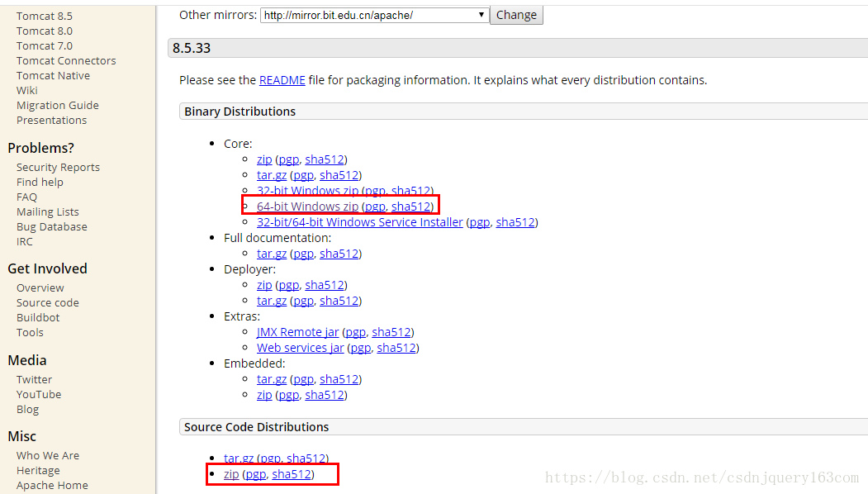The height and width of the screenshot is (494, 868).
Task: Open Wiki sidebar link
Action: (x=27, y=91)
